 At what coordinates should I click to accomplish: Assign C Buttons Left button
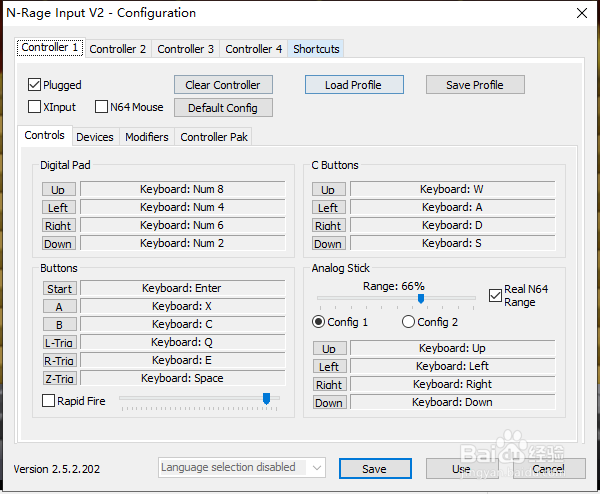(329, 207)
